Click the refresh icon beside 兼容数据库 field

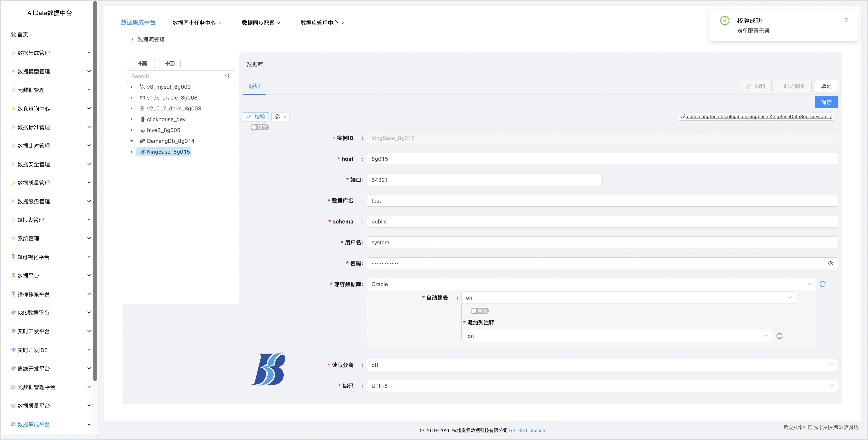point(822,284)
